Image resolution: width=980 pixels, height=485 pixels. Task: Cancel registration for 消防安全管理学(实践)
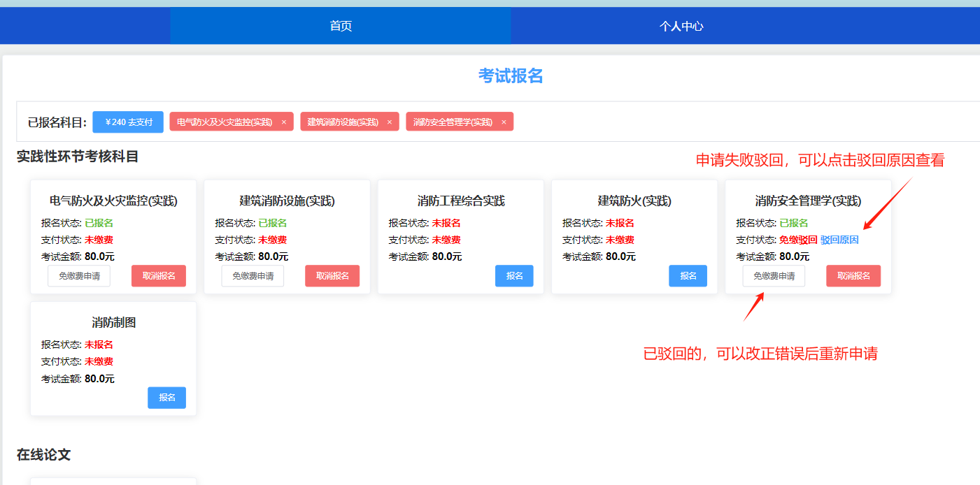pyautogui.click(x=853, y=276)
